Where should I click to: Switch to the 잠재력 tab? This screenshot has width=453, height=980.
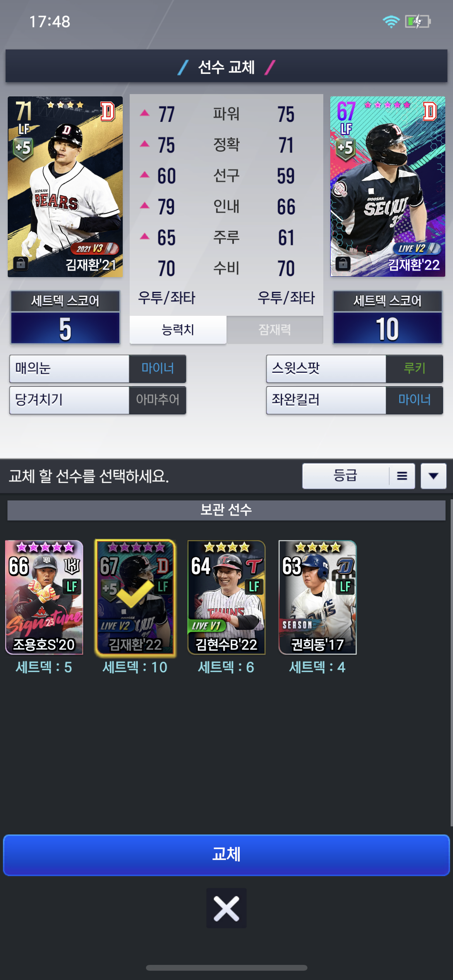click(275, 330)
